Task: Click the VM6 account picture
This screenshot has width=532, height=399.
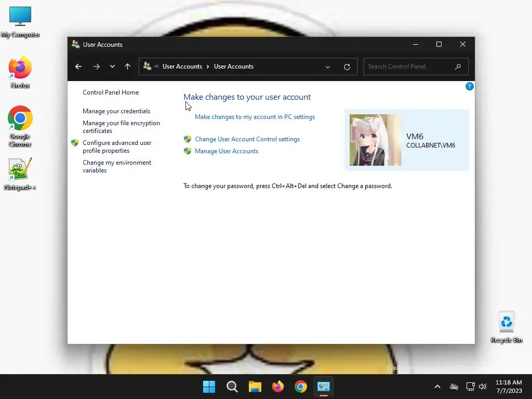Action: pos(375,140)
